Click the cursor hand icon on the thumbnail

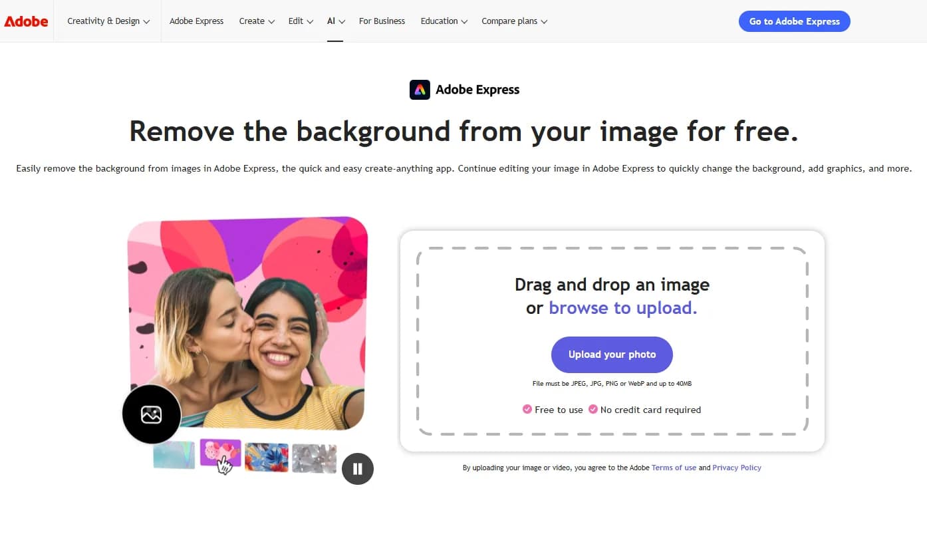(x=225, y=468)
